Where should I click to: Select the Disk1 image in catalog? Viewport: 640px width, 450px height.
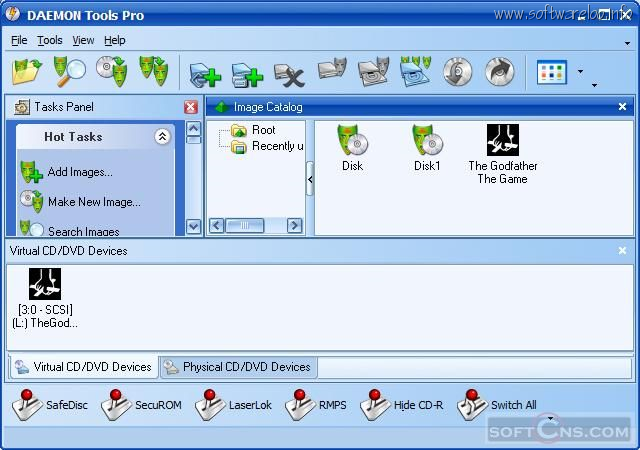point(427,149)
